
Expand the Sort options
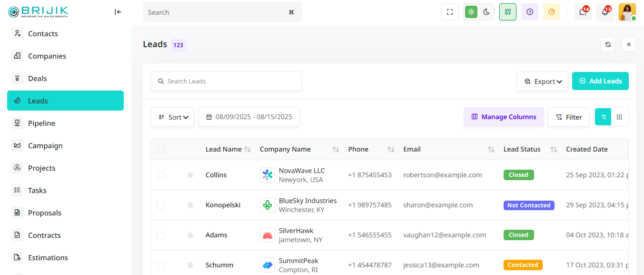click(x=172, y=117)
